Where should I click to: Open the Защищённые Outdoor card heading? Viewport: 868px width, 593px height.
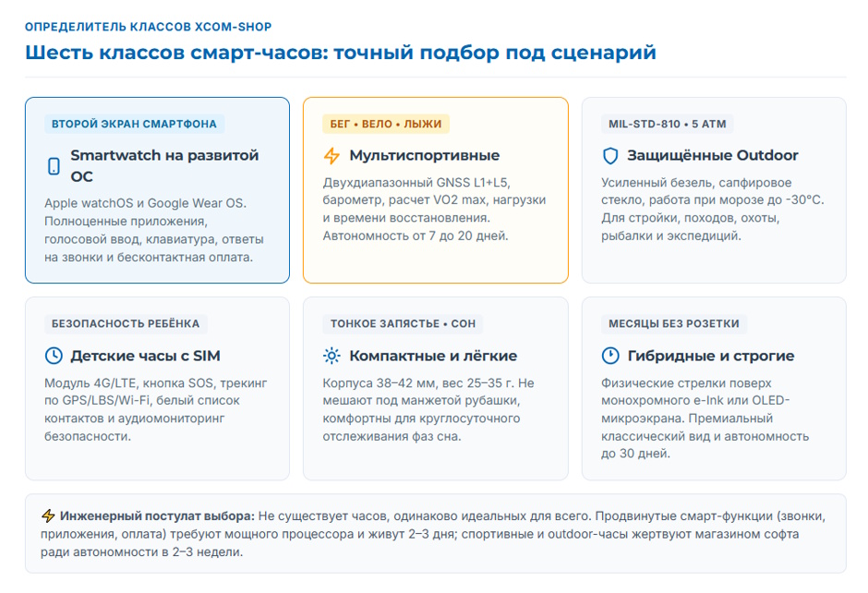click(x=713, y=155)
